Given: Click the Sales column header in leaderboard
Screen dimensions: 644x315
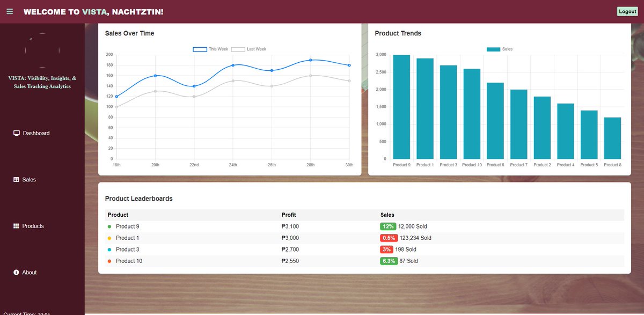Looking at the screenshot, I should pyautogui.click(x=387, y=215).
